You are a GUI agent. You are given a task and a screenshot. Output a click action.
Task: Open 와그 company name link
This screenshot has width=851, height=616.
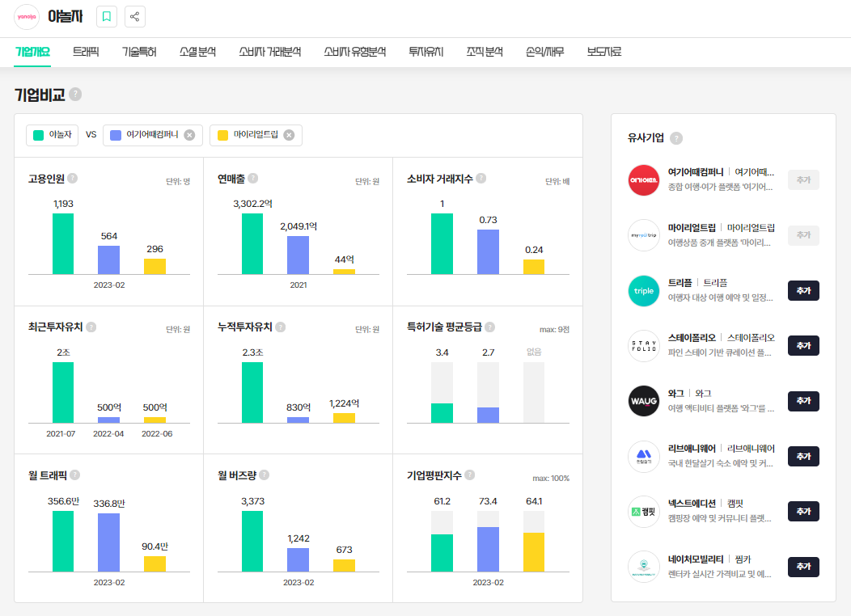(675, 393)
